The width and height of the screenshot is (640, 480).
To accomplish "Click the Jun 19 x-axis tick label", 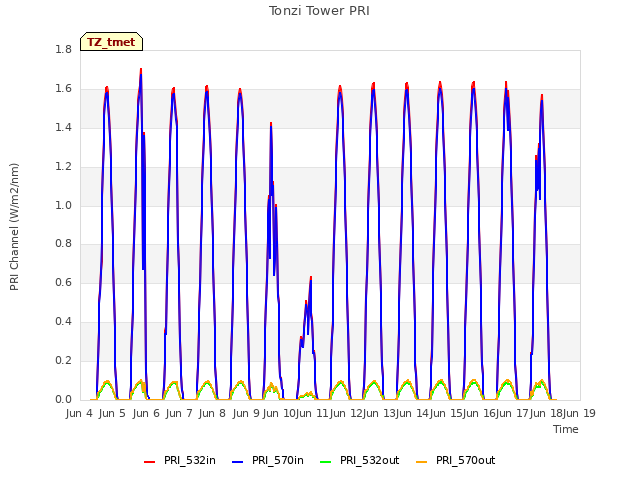I will (579, 413).
